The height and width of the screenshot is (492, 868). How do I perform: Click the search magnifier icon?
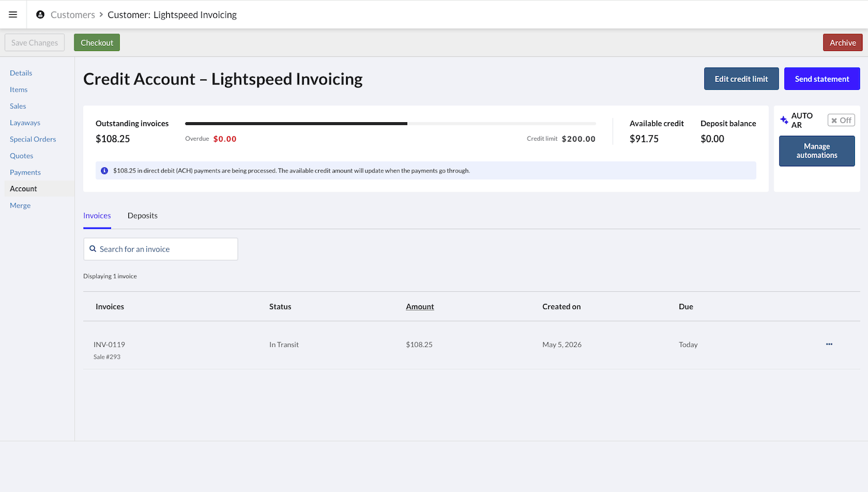[x=93, y=249]
